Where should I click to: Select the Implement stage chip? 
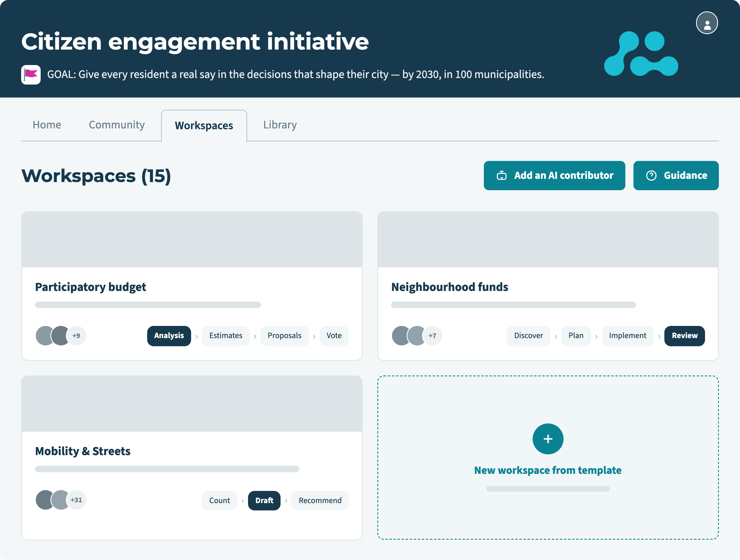(628, 336)
